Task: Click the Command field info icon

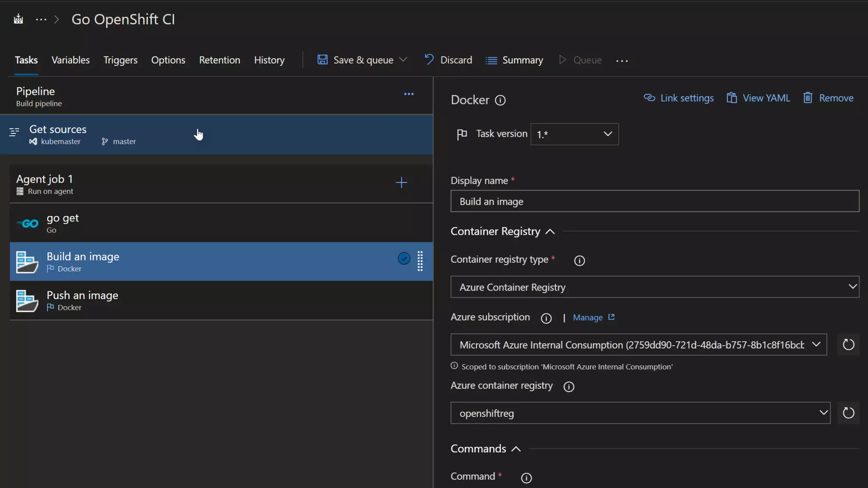Action: pos(526,478)
